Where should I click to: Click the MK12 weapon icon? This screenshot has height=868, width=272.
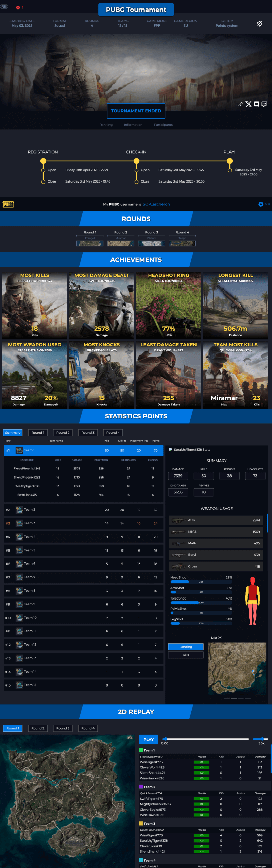tap(178, 532)
